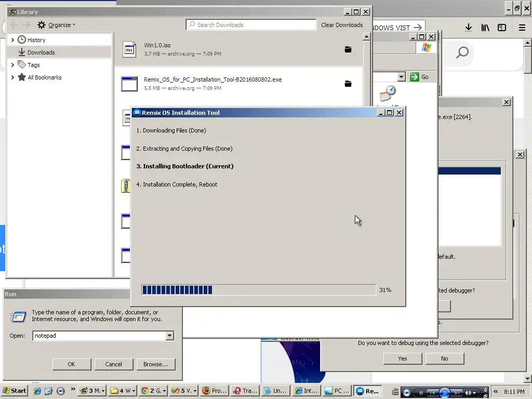Click the search magnifier icon in browser page
Viewport: 532px width, 399px height.
pyautogui.click(x=462, y=52)
